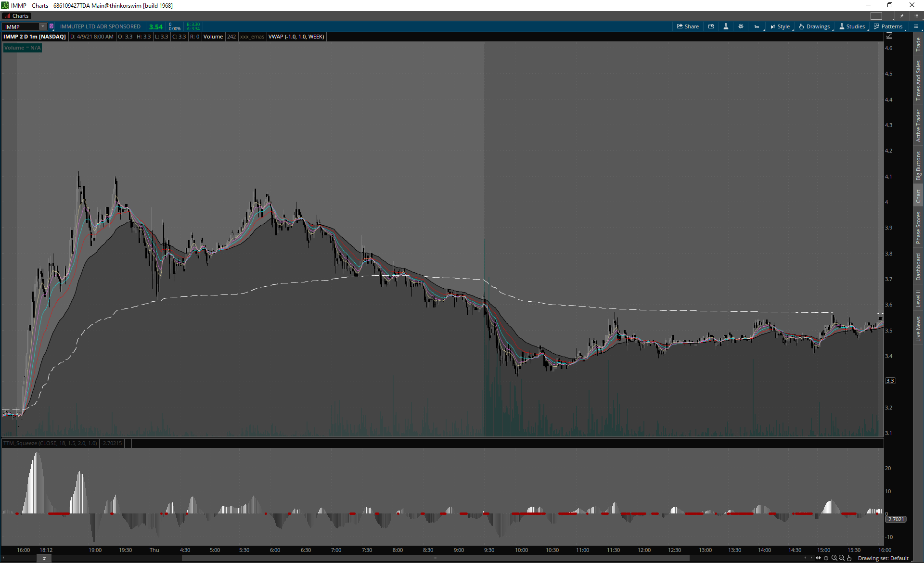Click the zoom out magnifier icon
This screenshot has width=924, height=563.
click(x=842, y=558)
